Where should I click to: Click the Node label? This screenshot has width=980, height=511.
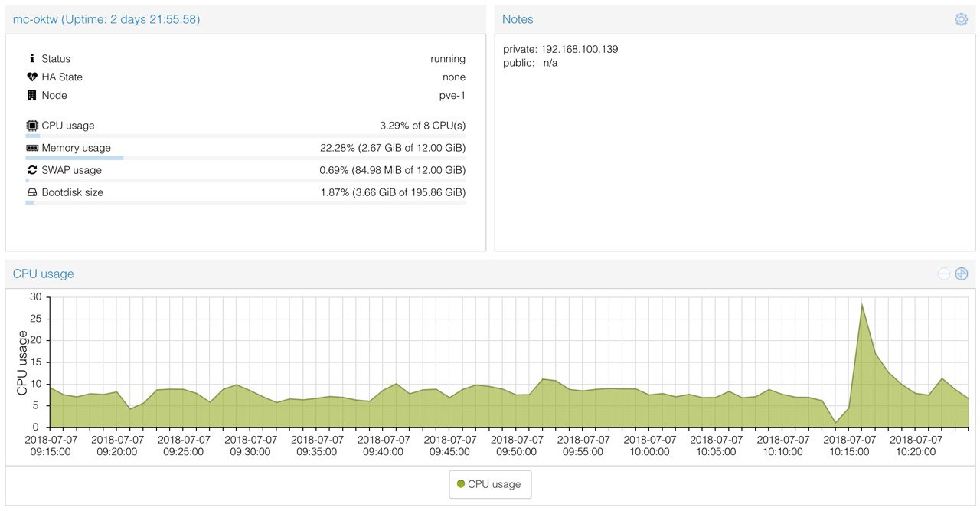54,96
